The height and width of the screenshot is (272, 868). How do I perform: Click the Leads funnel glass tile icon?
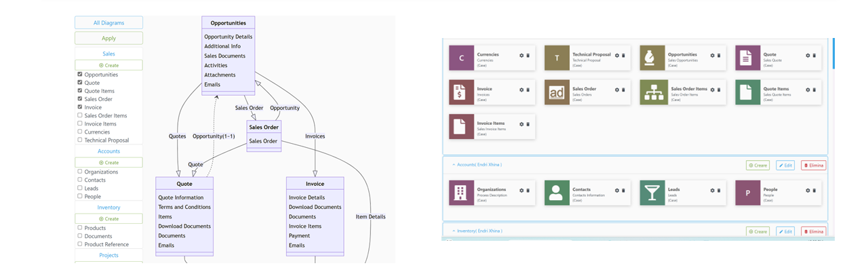(652, 193)
